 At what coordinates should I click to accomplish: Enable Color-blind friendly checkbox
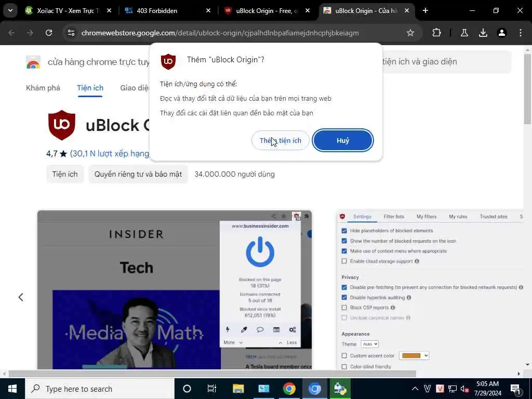[344, 367]
